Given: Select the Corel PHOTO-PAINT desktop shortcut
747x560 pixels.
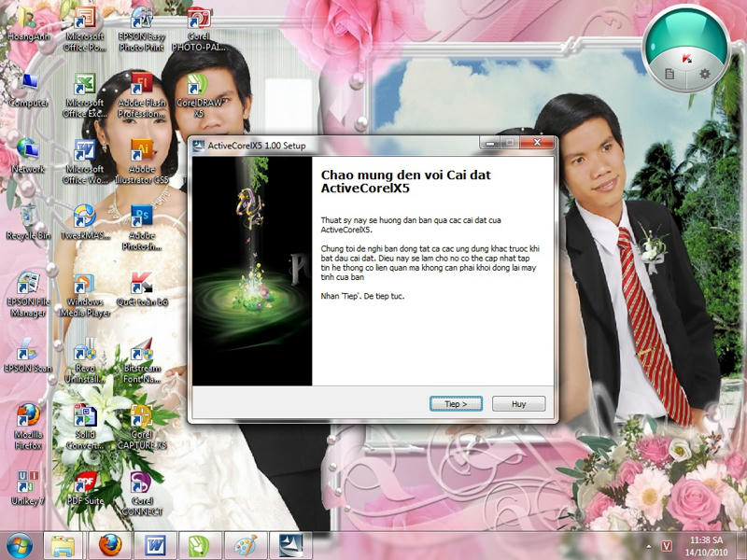Looking at the screenshot, I should point(198,19).
